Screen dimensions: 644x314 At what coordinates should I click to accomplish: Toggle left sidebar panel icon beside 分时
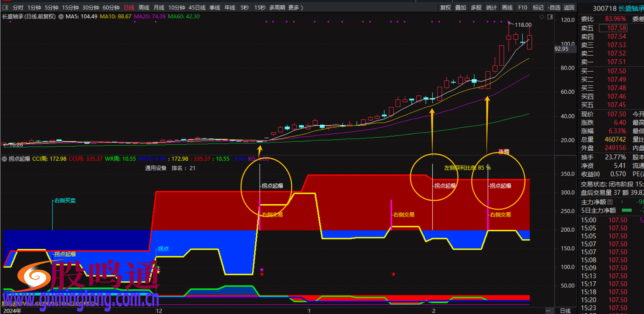pyautogui.click(x=5, y=7)
